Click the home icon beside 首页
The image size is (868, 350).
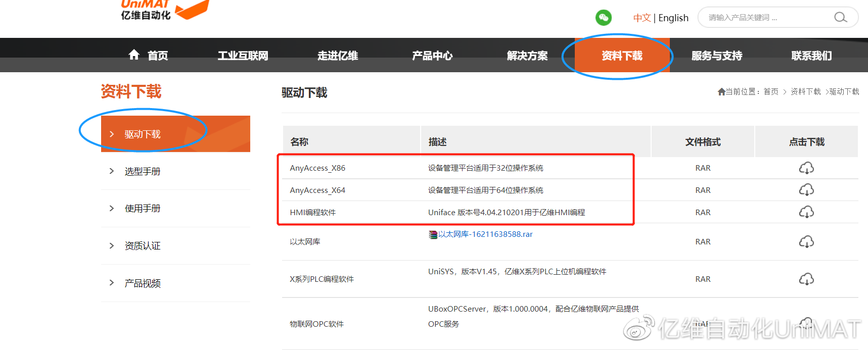click(134, 55)
